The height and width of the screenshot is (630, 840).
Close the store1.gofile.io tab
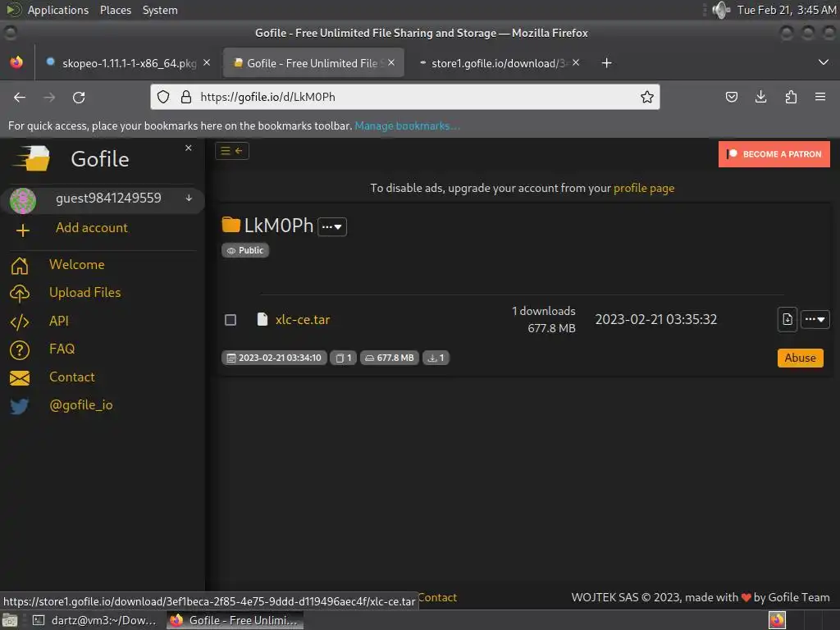click(x=576, y=62)
